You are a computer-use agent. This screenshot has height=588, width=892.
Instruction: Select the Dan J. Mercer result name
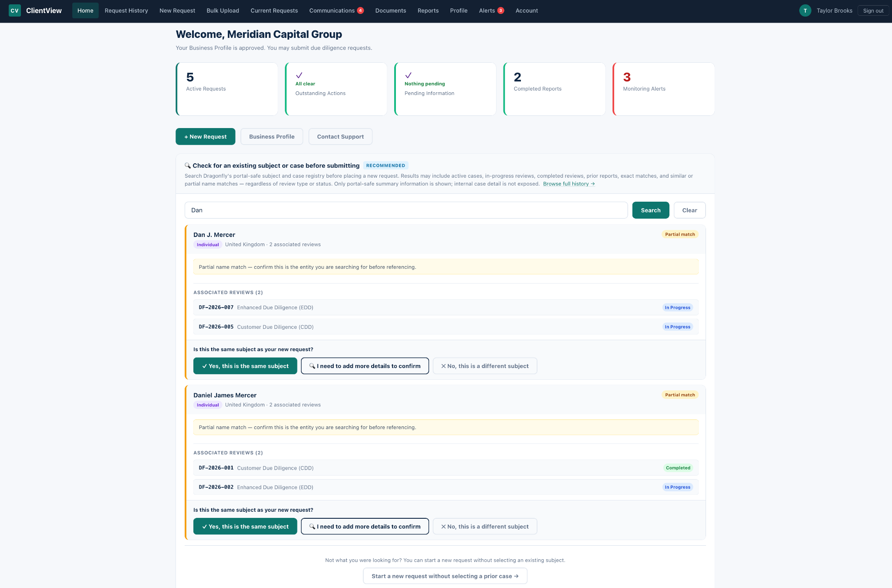[214, 235]
